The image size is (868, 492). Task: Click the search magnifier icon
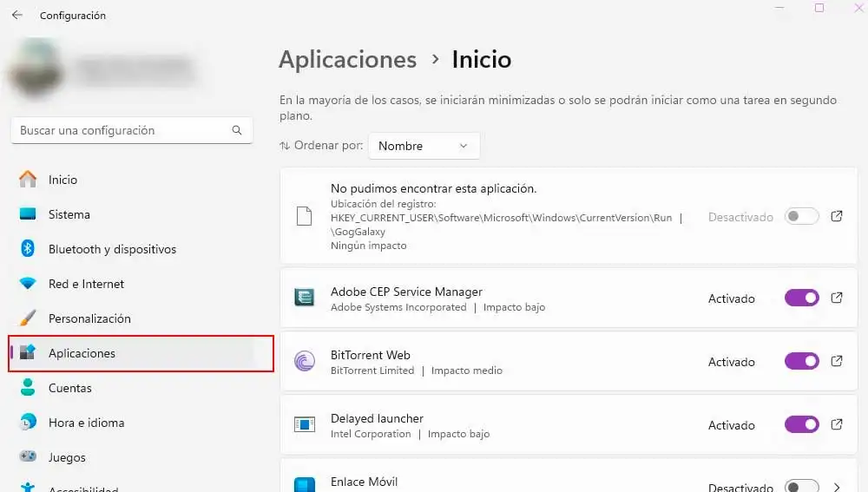tap(237, 130)
